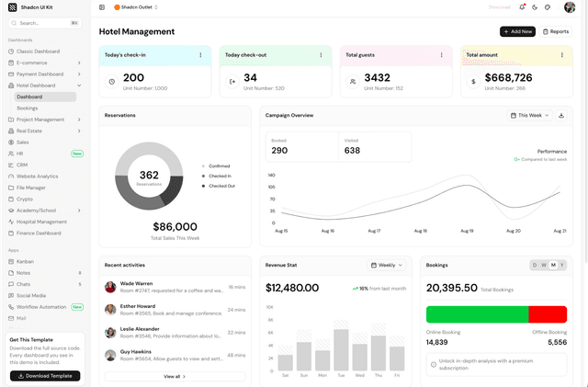
Task: Open the This Week dropdown
Action: 529,115
